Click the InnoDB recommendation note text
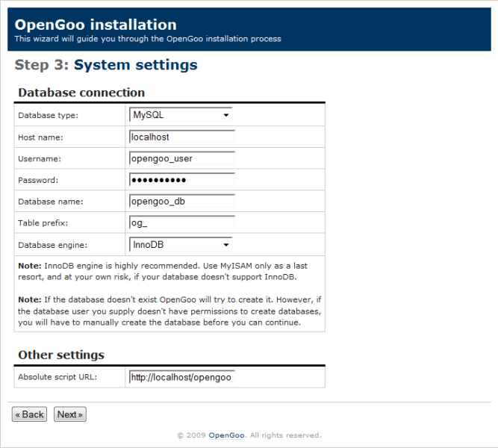Screen dimensions: 498x448 (x=163, y=271)
